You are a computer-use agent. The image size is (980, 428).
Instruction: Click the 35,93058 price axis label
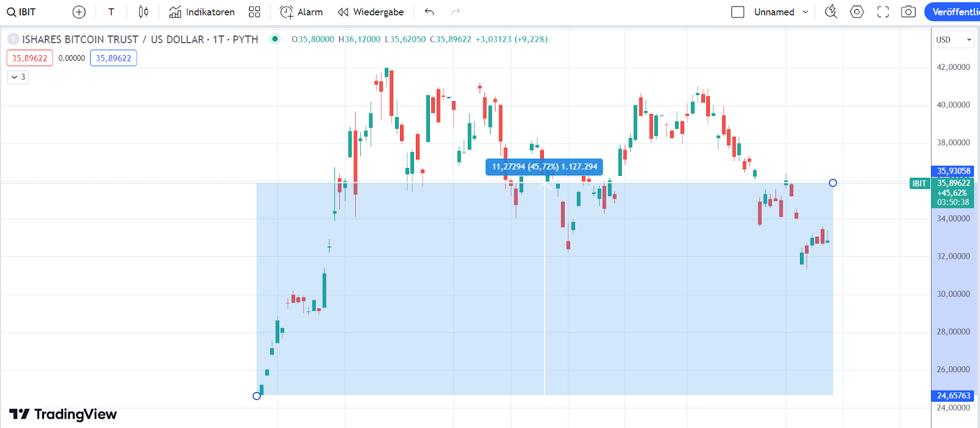954,171
